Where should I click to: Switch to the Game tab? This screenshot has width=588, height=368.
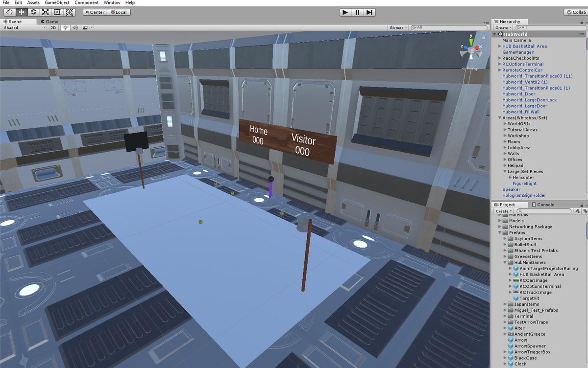coord(49,22)
